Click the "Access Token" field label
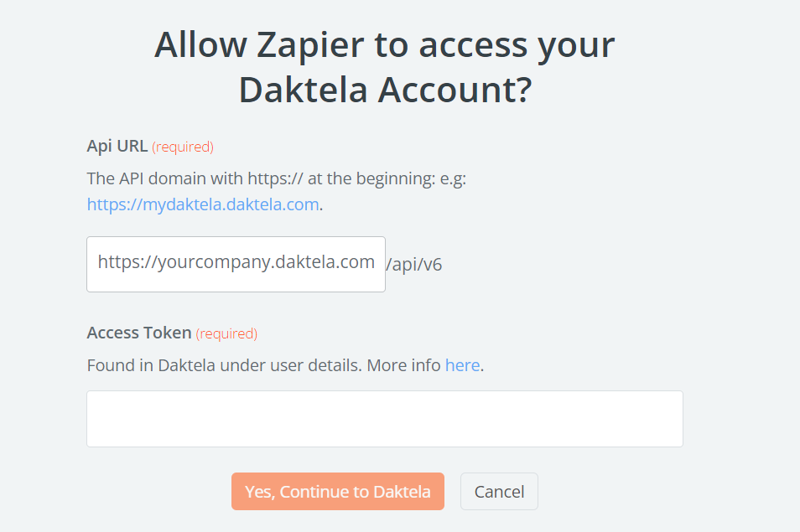 coord(139,333)
